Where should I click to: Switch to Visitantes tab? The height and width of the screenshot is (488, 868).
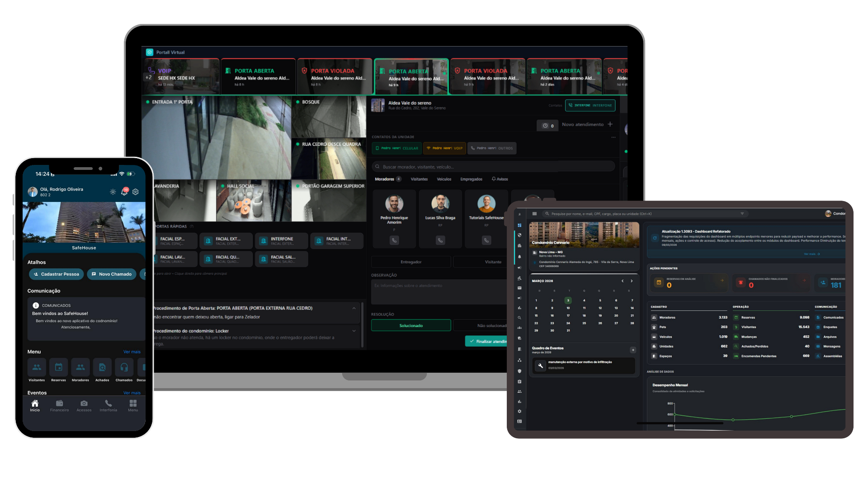[x=419, y=179]
